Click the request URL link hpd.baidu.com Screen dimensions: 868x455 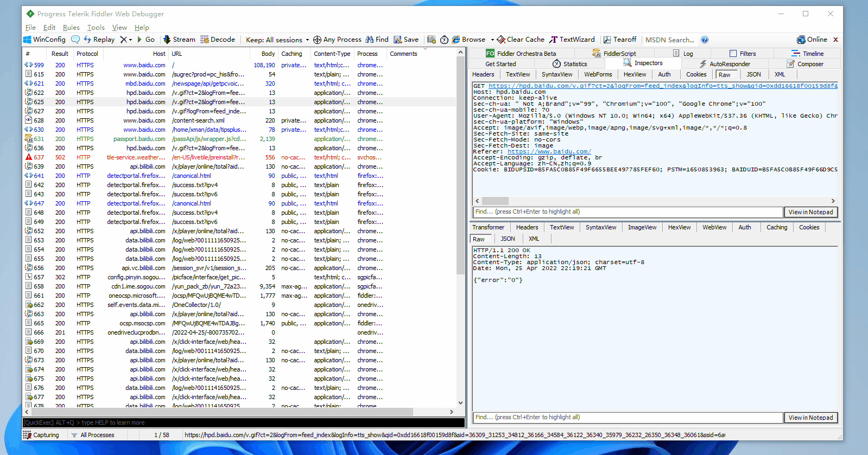click(663, 86)
